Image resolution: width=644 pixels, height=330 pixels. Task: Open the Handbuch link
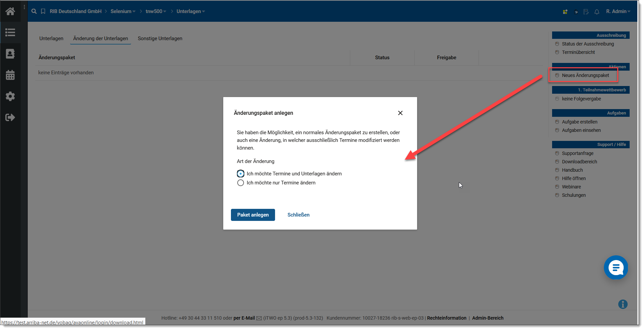[572, 170]
